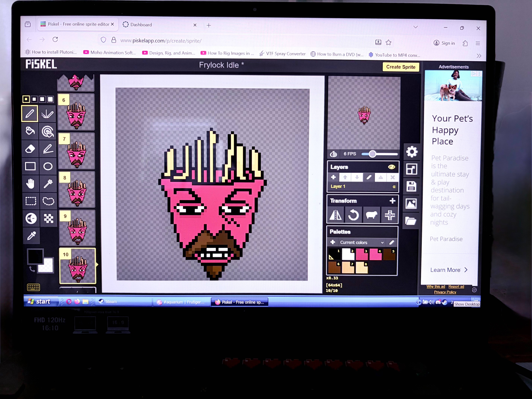Click Sign in button
532x399 pixels.
pyautogui.click(x=444, y=43)
